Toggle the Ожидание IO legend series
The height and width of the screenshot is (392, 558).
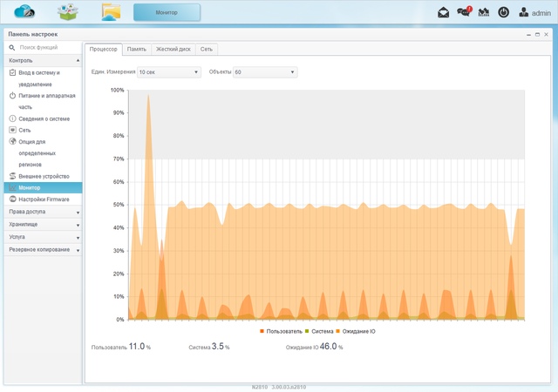click(356, 331)
